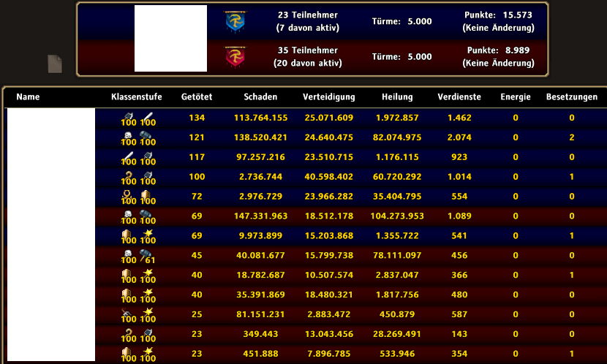
Task: Click the defense value 7.896.785
Action: coord(328,354)
